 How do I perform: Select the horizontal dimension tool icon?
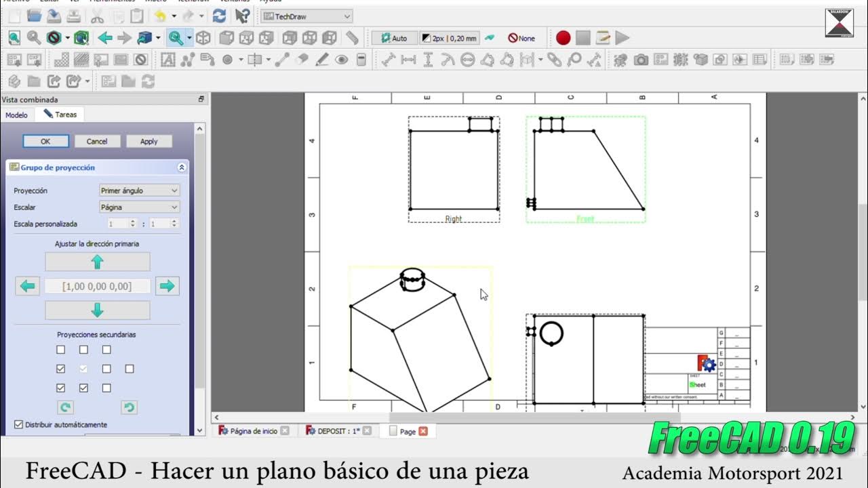pyautogui.click(x=408, y=60)
